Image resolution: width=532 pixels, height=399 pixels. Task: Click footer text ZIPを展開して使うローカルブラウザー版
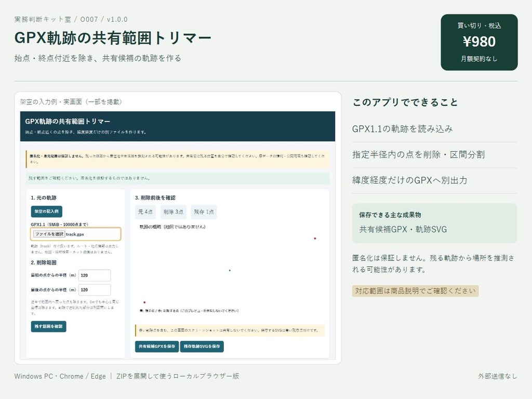point(178,376)
